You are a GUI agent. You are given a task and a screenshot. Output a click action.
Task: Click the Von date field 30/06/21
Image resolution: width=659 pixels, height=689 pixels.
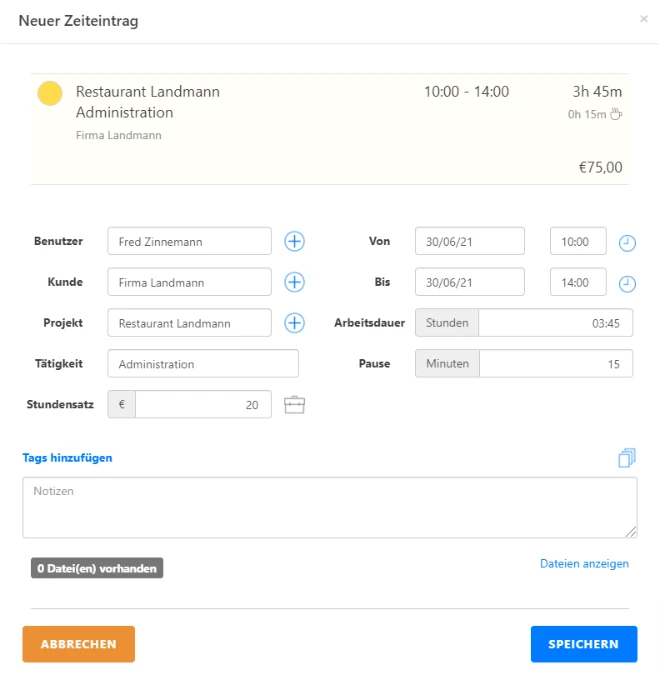click(x=470, y=241)
